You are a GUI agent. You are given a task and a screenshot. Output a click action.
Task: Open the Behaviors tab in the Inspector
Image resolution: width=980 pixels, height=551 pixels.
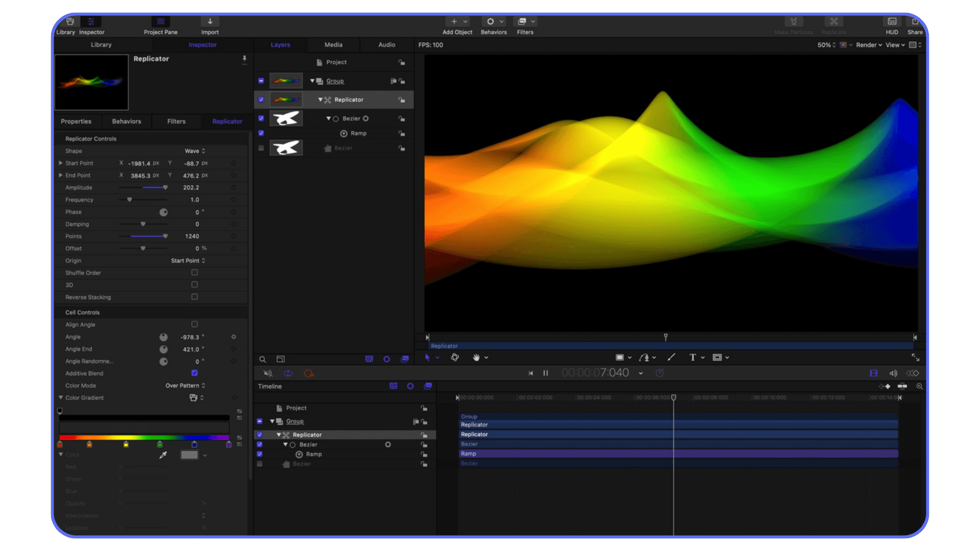[126, 121]
